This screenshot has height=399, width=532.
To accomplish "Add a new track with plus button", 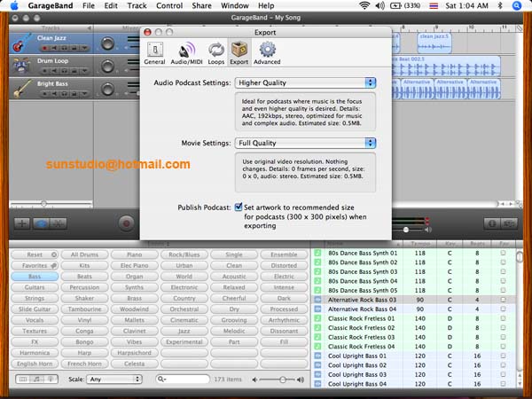I will click(22, 223).
